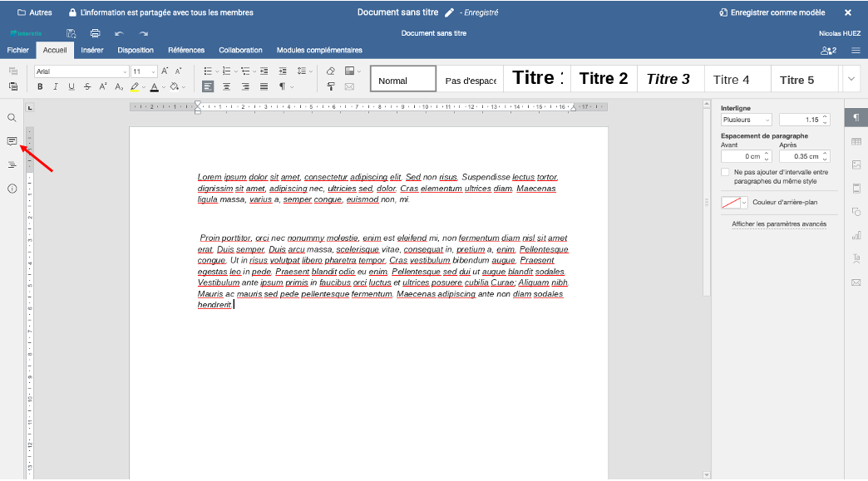The width and height of the screenshot is (868, 481).
Task: Open the Références tab
Action: pyautogui.click(x=186, y=50)
